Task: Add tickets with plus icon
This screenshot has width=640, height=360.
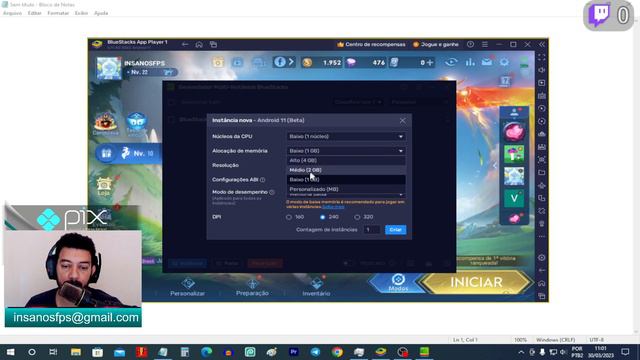Action: [x=430, y=62]
